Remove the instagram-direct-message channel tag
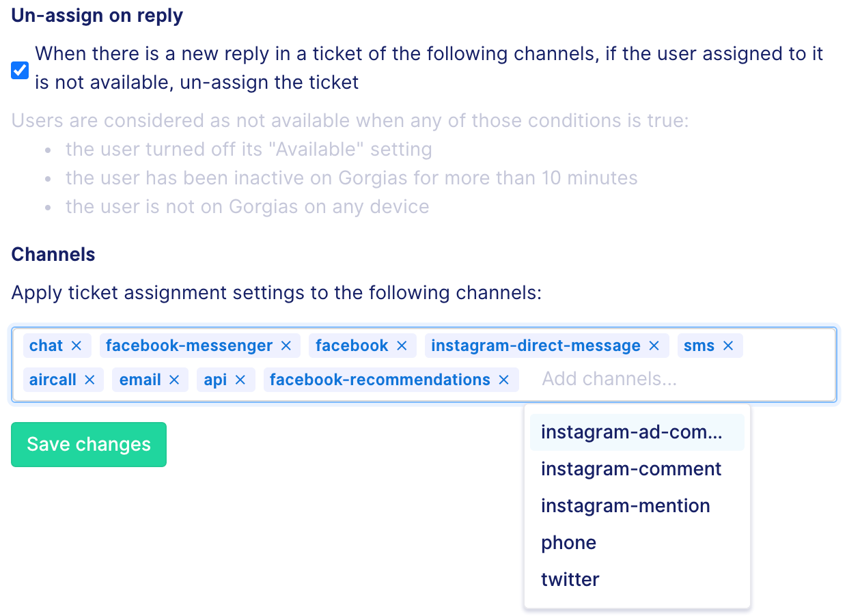This screenshot has width=847, height=616. (x=654, y=346)
